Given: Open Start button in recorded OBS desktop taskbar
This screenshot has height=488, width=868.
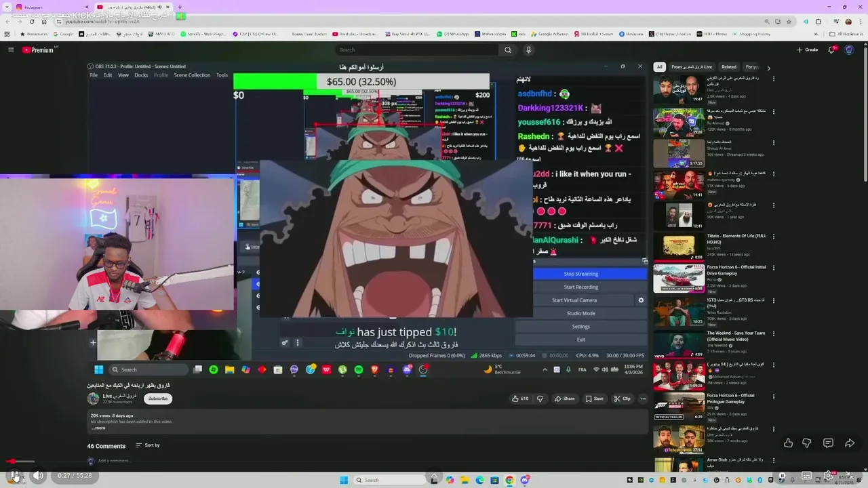Looking at the screenshot, I should tap(98, 369).
